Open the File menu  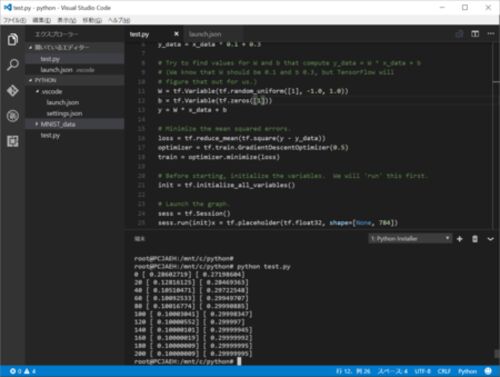pyautogui.click(x=15, y=20)
